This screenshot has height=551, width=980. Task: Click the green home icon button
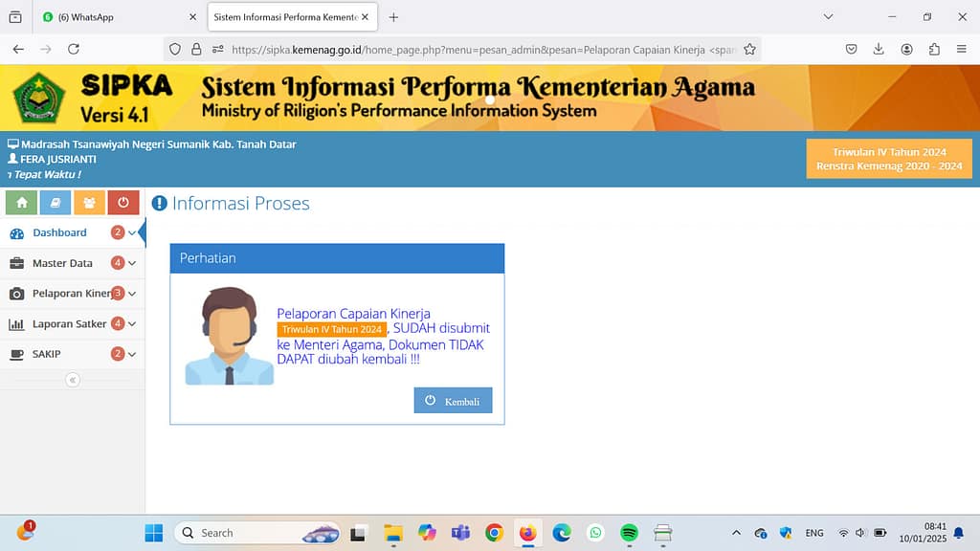(21, 203)
